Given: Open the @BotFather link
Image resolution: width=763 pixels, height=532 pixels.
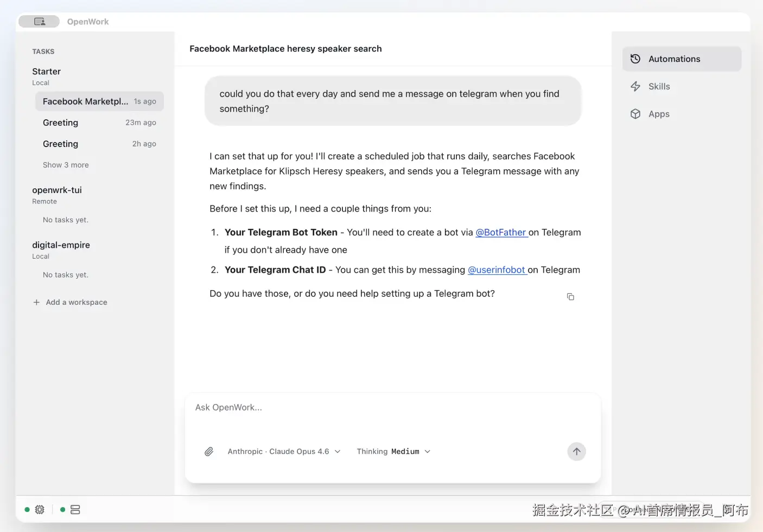Looking at the screenshot, I should point(502,233).
